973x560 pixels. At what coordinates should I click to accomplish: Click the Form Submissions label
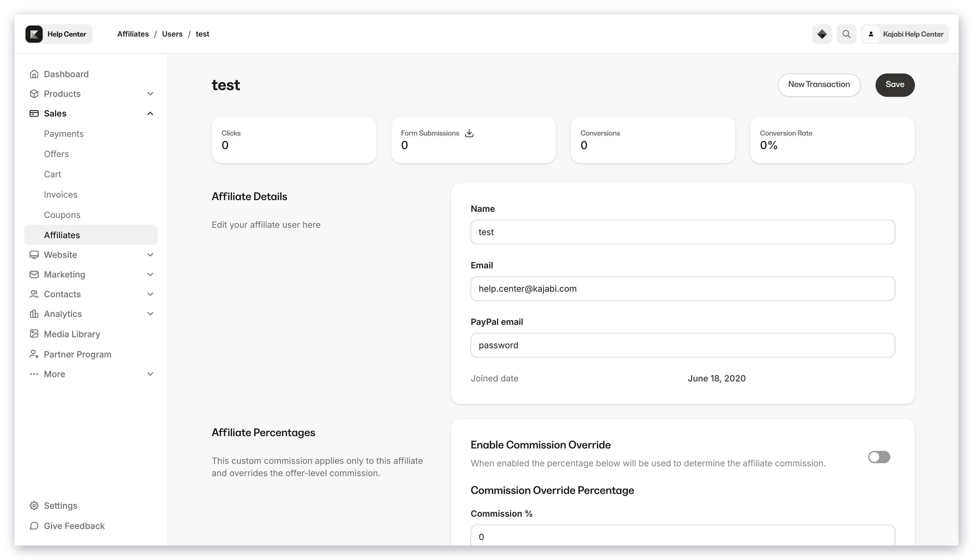430,133
